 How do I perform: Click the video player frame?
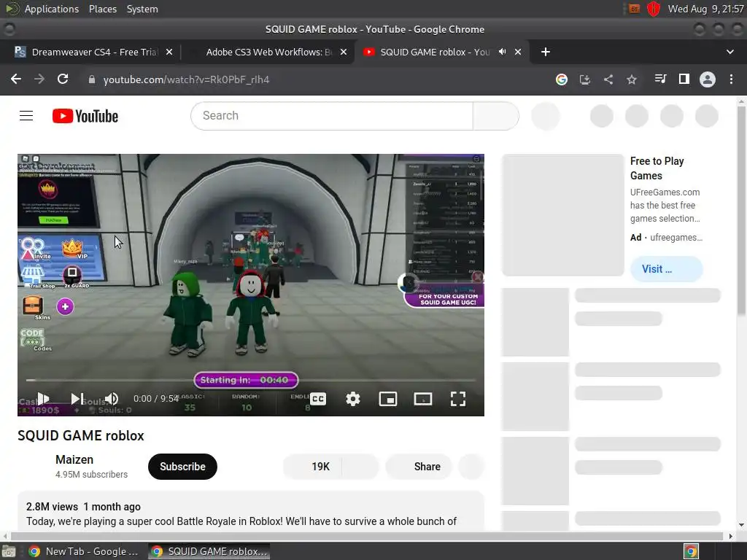[251, 285]
